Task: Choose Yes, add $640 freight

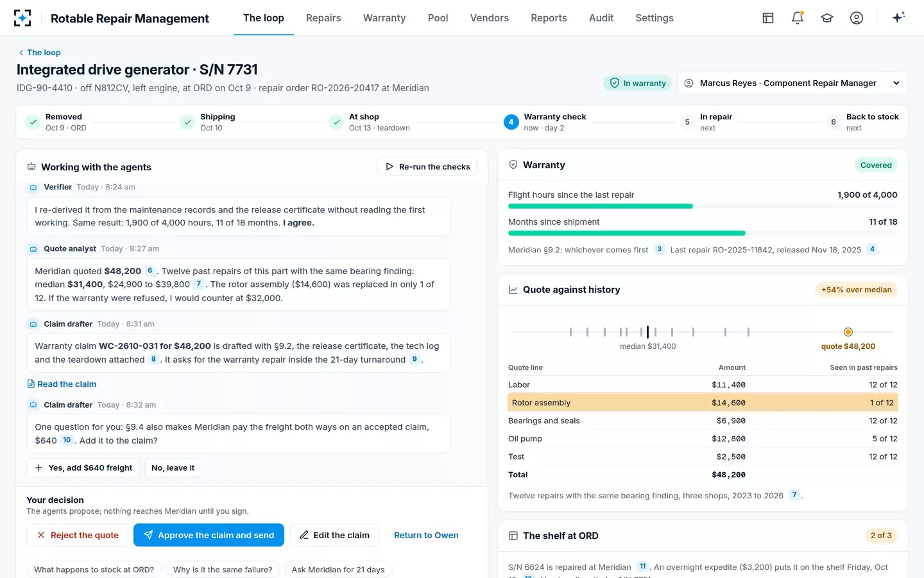Action: pyautogui.click(x=83, y=468)
